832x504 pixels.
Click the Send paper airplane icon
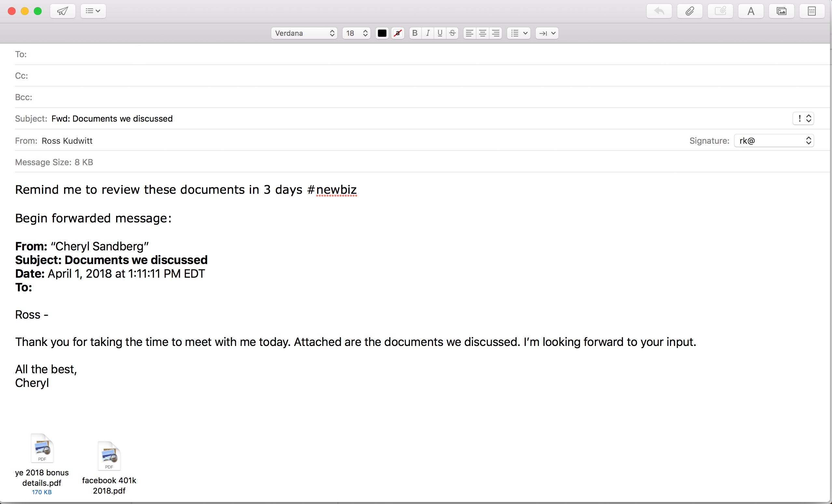[x=62, y=11]
